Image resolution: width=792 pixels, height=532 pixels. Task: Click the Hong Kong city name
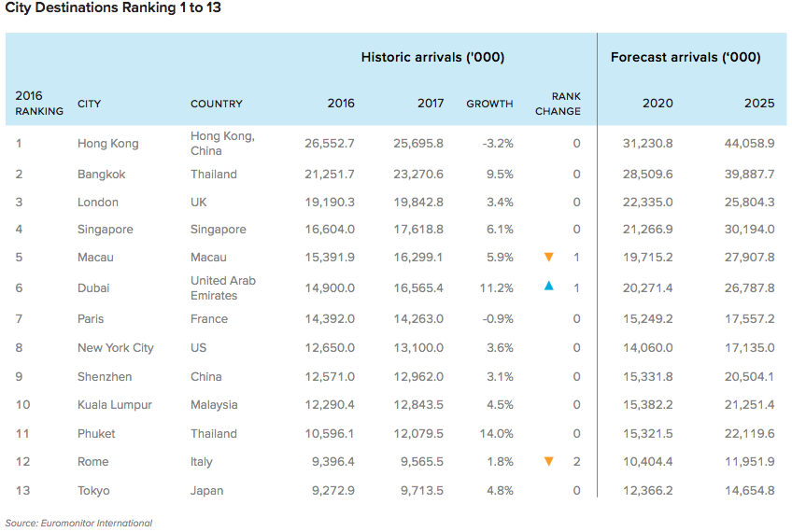(x=107, y=144)
